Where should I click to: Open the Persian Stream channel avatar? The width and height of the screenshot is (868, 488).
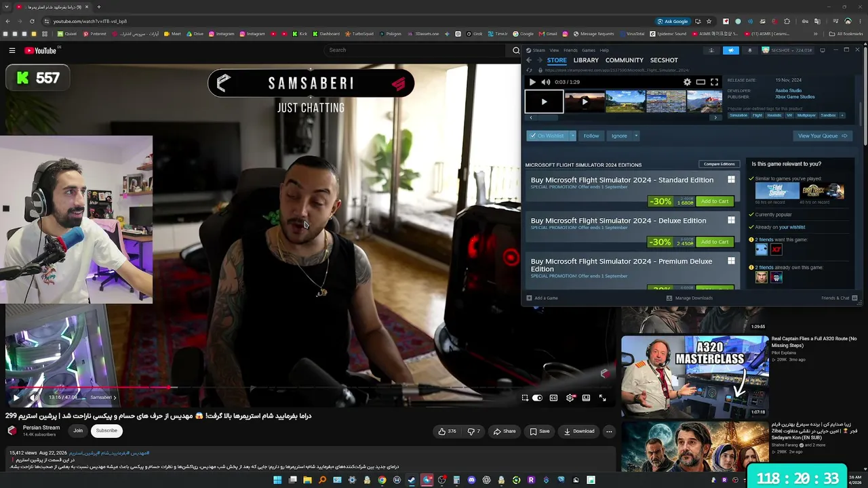pos(12,430)
